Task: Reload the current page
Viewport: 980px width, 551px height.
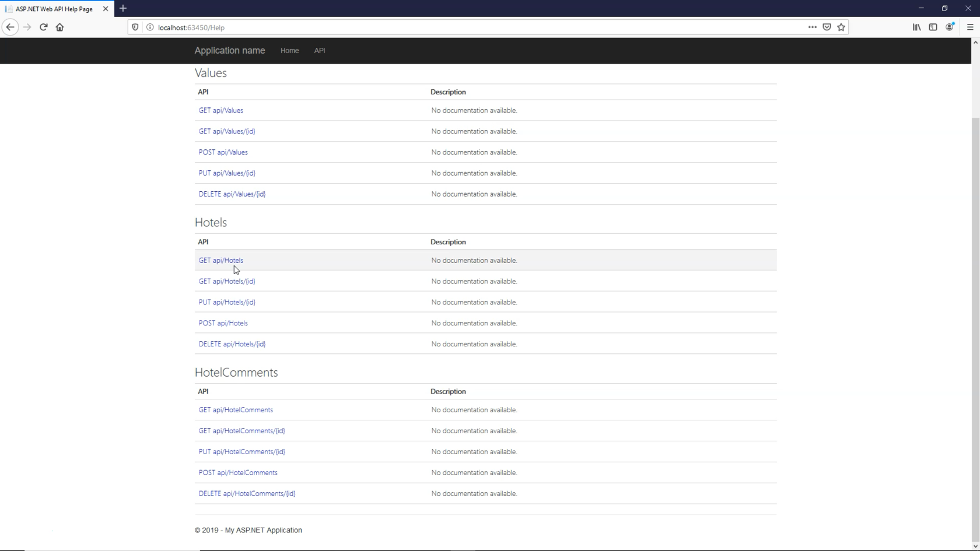Action: (x=43, y=27)
